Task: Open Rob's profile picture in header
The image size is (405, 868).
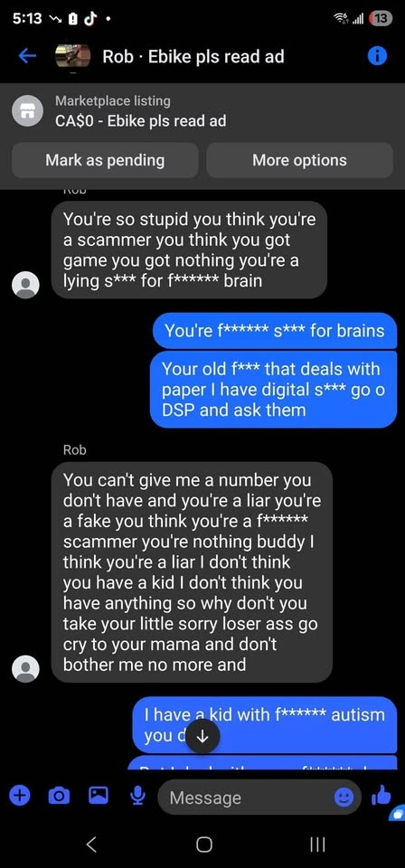Action: [73, 56]
